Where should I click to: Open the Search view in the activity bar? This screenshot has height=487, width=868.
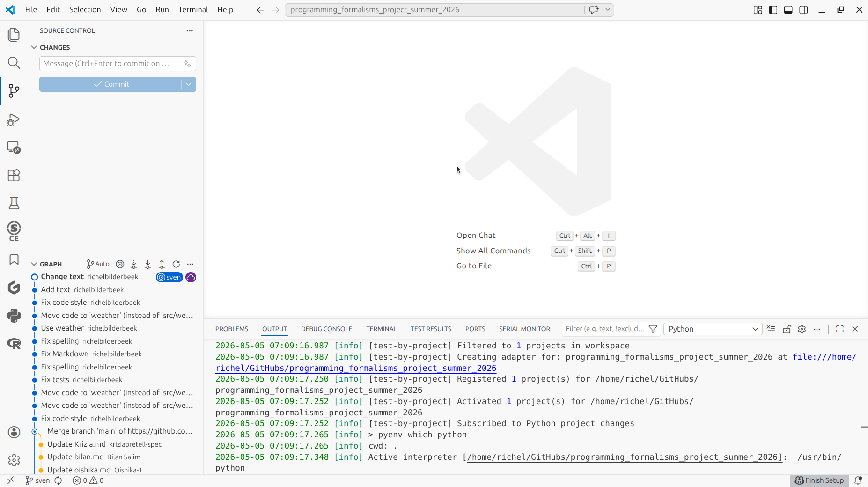click(14, 63)
